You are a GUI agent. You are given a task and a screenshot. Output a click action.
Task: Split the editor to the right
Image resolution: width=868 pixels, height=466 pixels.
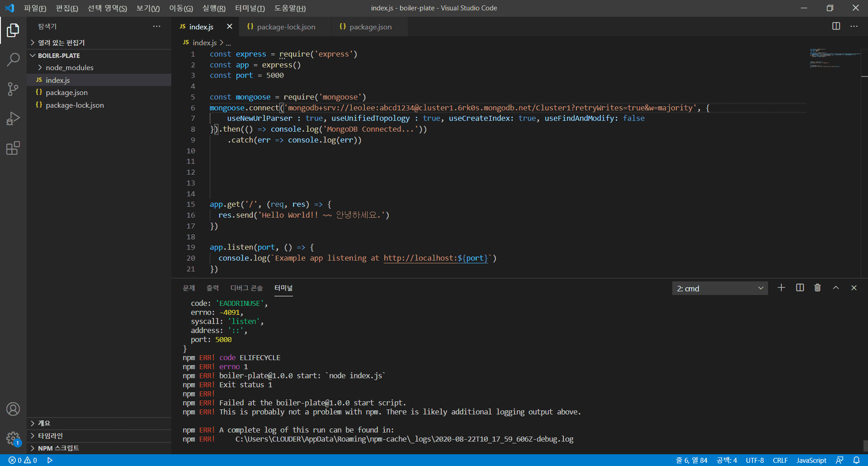tap(836, 26)
